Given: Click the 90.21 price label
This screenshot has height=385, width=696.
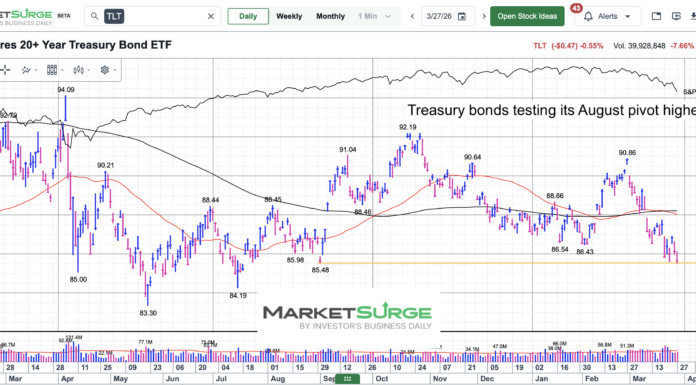Looking at the screenshot, I should pyautogui.click(x=106, y=165).
